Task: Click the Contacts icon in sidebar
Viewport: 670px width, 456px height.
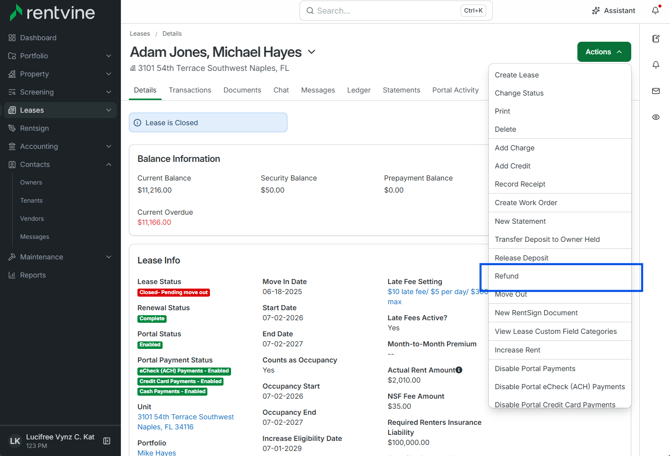Action: 12,164
